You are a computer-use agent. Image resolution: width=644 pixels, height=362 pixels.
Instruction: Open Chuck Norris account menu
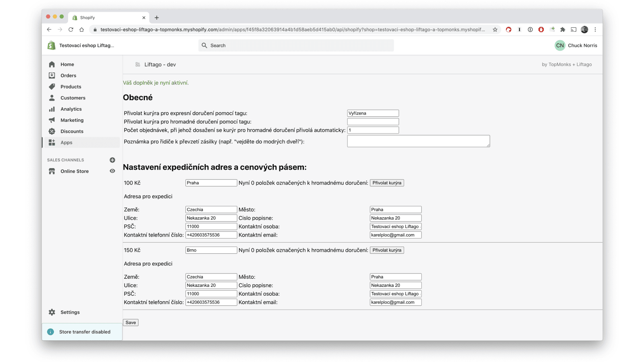pos(576,45)
